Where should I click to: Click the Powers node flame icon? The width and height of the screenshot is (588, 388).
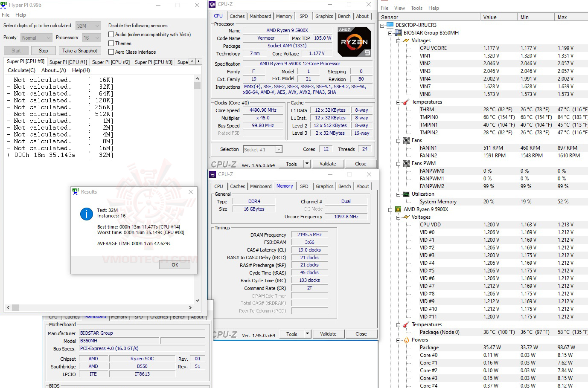click(406, 340)
